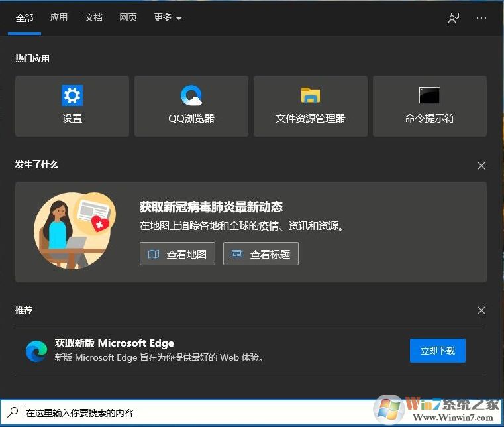The image size is (504, 427).
Task: Switch to the 应用 tab
Action: [59, 18]
